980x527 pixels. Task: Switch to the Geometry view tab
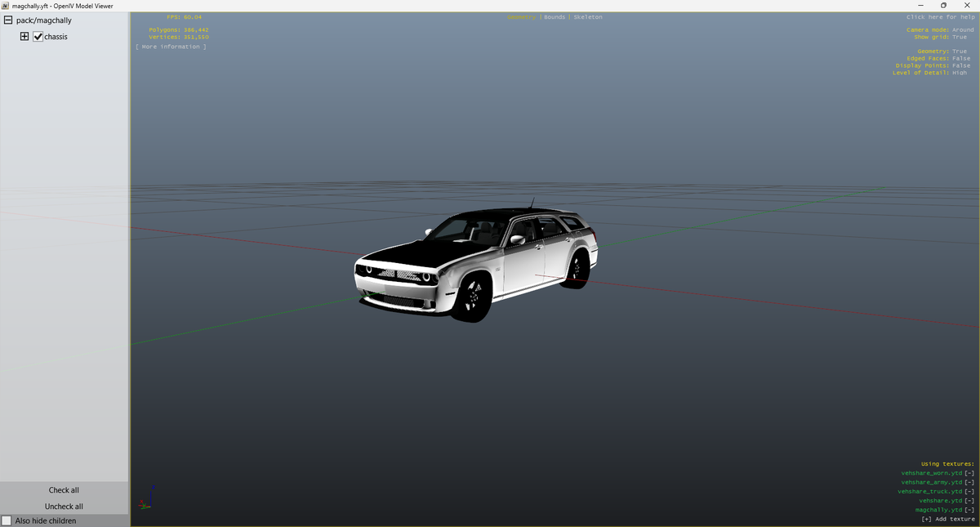point(521,17)
